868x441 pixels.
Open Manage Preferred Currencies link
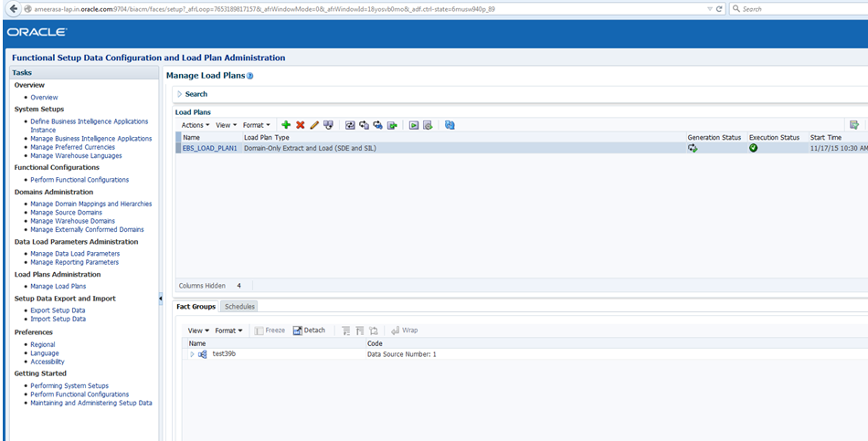coord(72,147)
